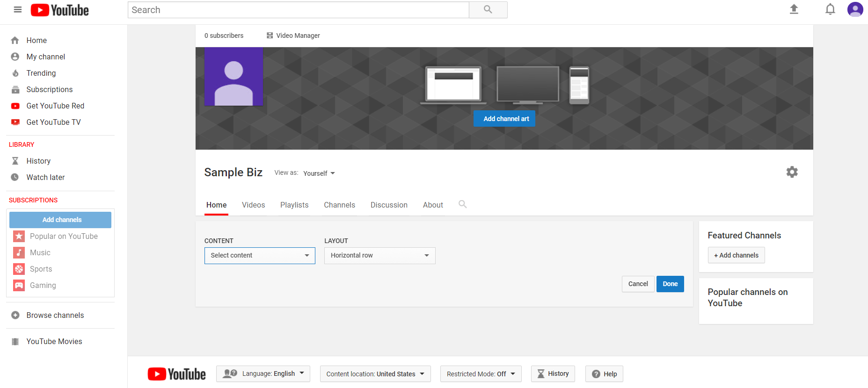Open YouTube Movies link
The height and width of the screenshot is (388, 868).
point(54,341)
